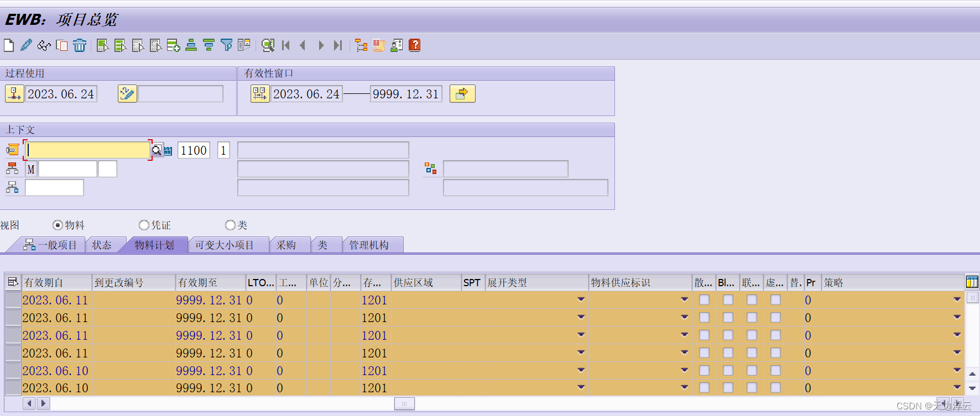Tick the 散... checkbox in last table row
The height and width of the screenshot is (416, 980).
(x=704, y=388)
